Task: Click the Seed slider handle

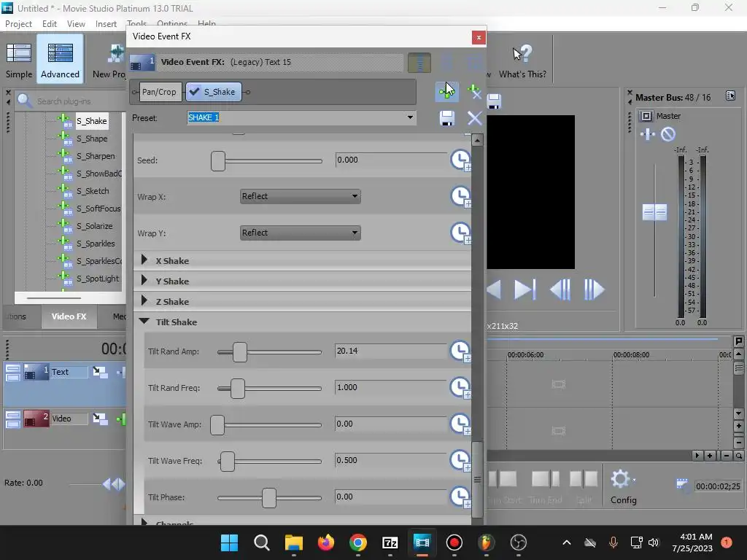Action: 218,161
